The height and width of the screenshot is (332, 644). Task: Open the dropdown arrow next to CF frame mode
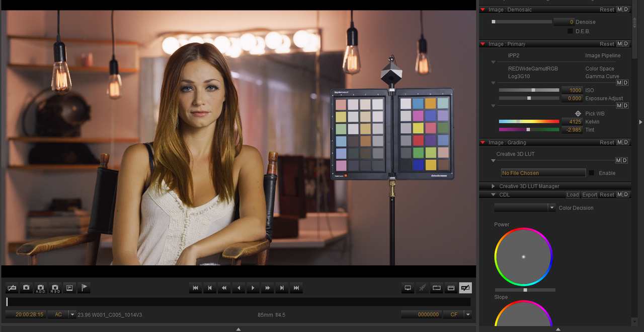(468, 314)
